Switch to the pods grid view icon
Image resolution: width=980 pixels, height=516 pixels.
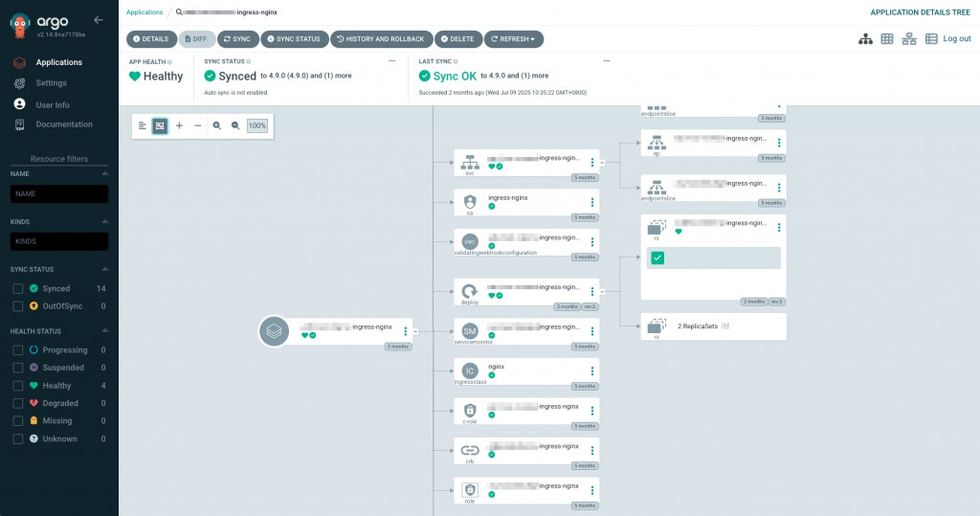pos(887,39)
